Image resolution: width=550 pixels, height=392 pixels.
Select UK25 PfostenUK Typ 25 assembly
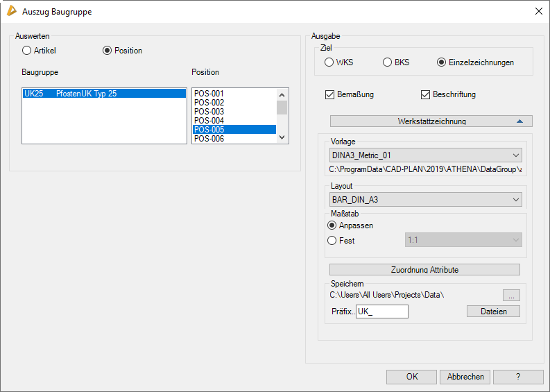pos(104,94)
